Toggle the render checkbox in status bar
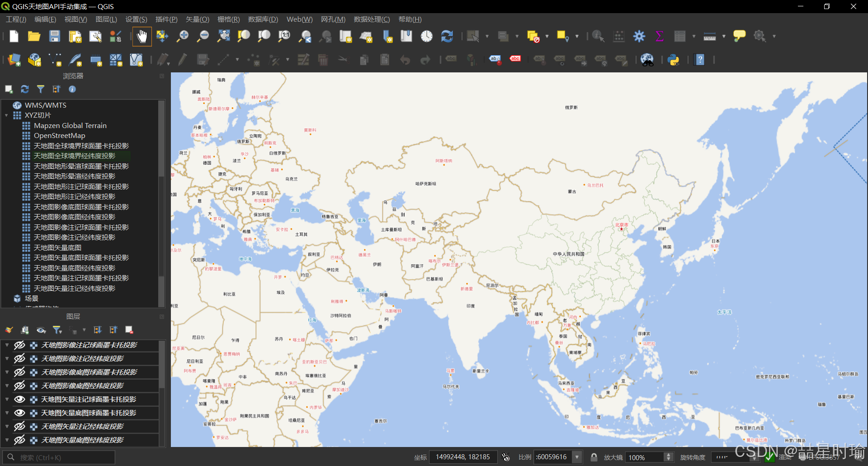This screenshot has height=466, width=868. (x=769, y=457)
